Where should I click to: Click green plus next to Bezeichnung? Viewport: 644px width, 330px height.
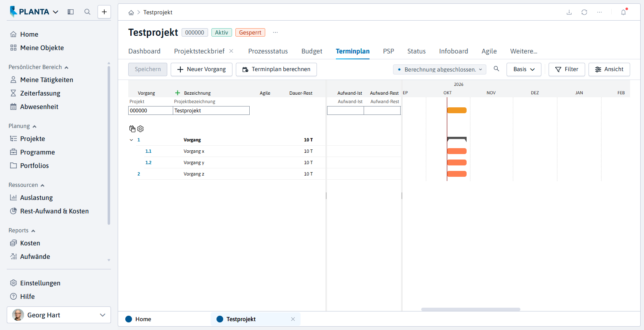pos(177,93)
